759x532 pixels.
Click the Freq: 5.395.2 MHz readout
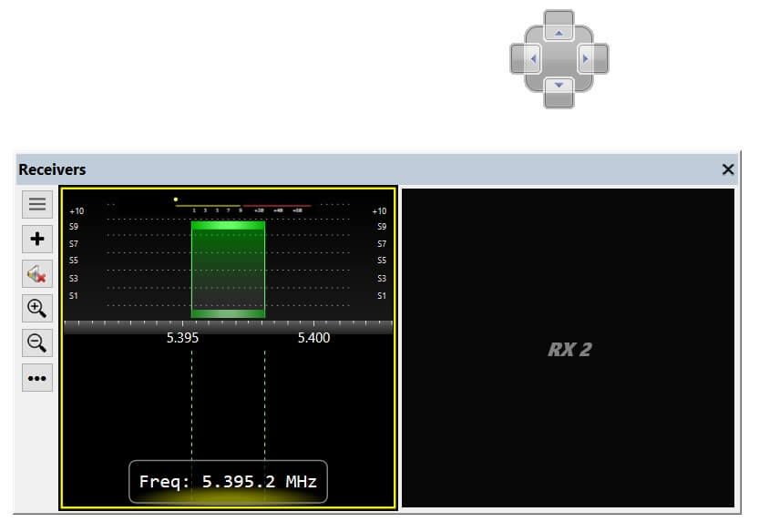[x=228, y=482]
